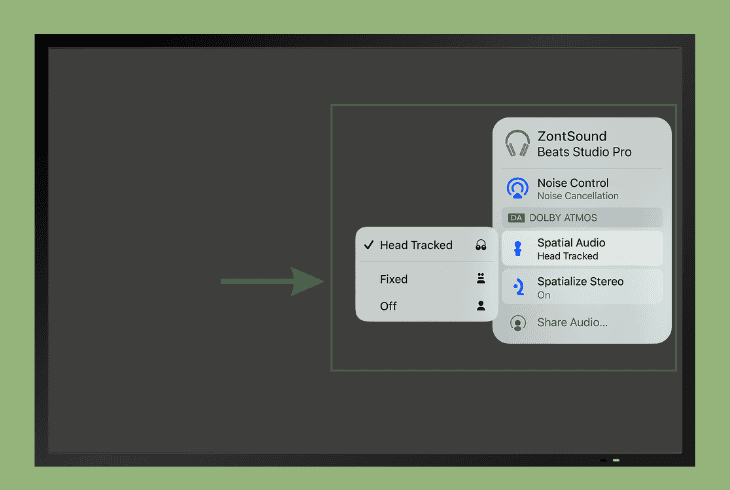Turn spatial audio Off in submenu

[426, 306]
